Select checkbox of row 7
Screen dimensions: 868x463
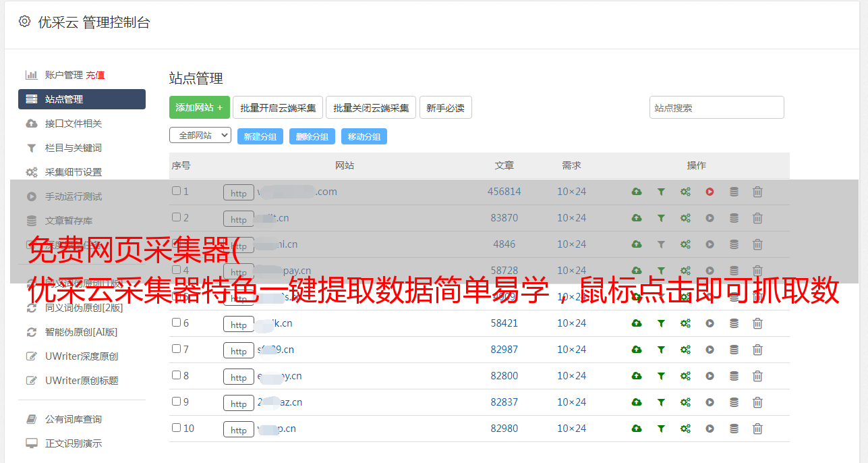(176, 349)
